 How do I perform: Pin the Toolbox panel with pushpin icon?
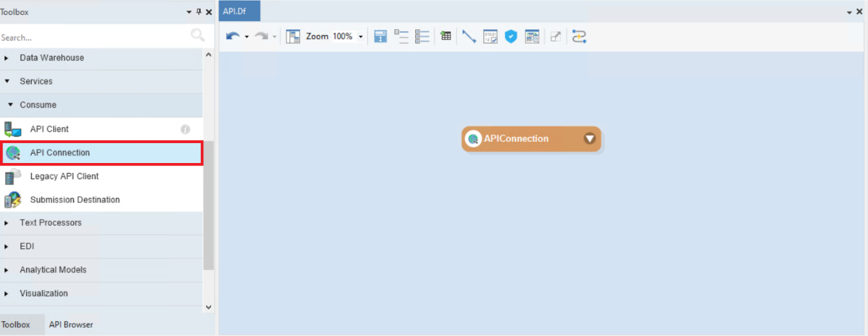click(x=199, y=12)
